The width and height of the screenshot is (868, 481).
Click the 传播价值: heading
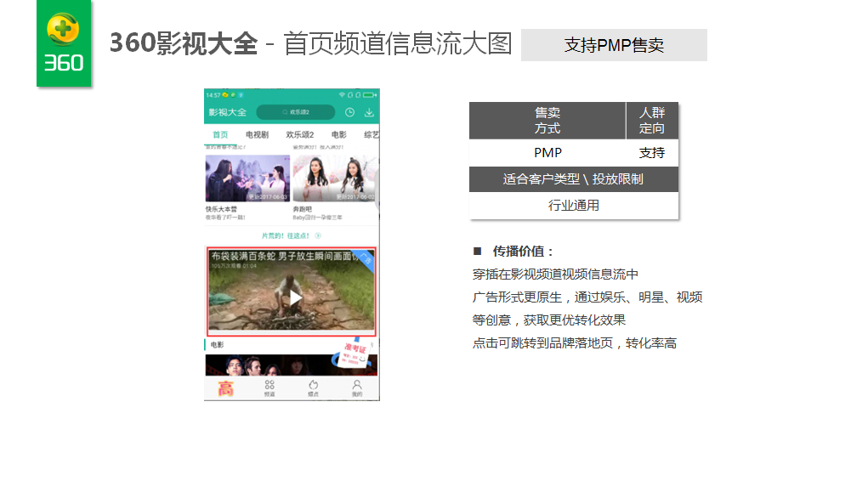coord(523,252)
